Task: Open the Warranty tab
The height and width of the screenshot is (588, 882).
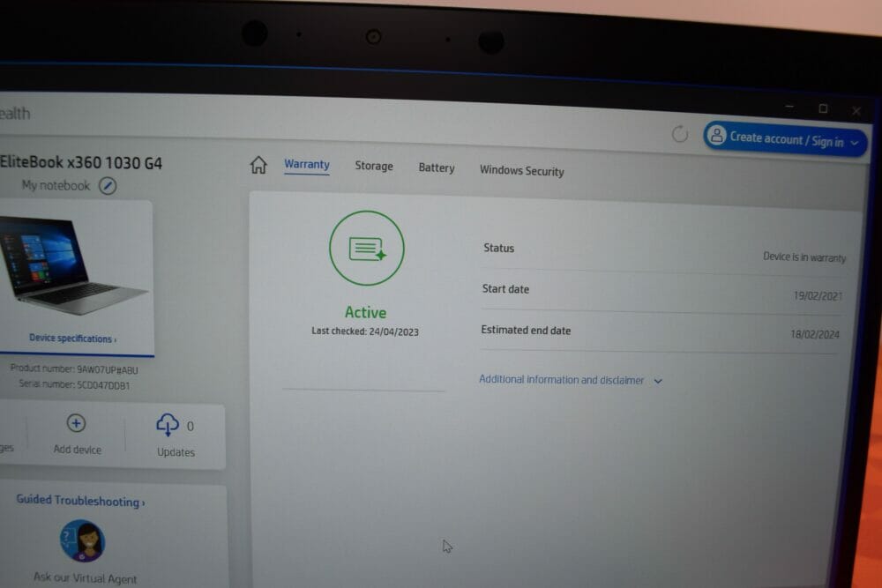Action: (307, 165)
